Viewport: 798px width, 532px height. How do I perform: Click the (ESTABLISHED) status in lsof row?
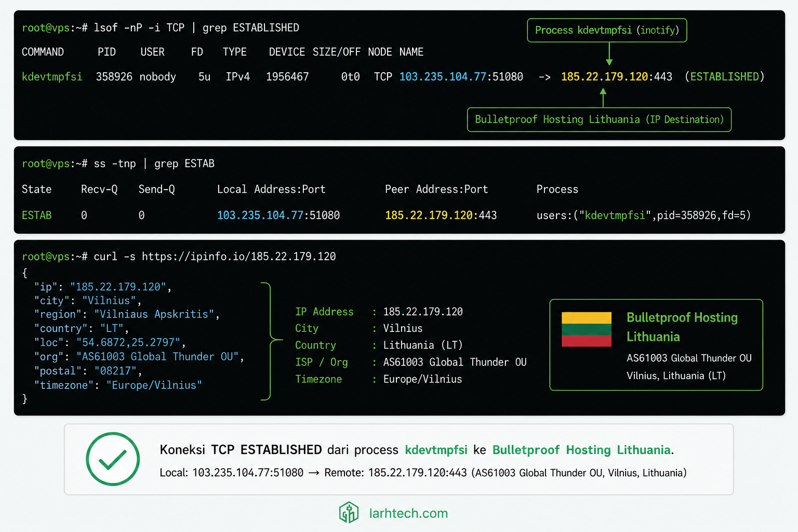(725, 77)
